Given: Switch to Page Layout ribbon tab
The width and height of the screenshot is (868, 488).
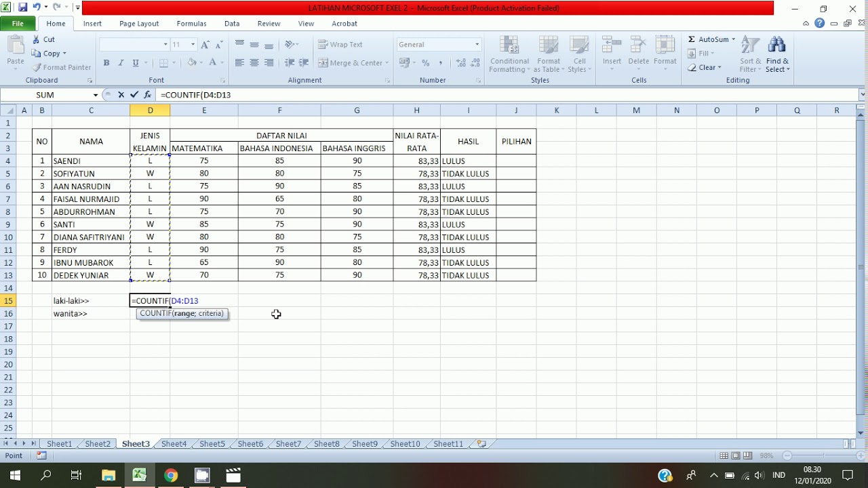Looking at the screenshot, I should tap(139, 23).
